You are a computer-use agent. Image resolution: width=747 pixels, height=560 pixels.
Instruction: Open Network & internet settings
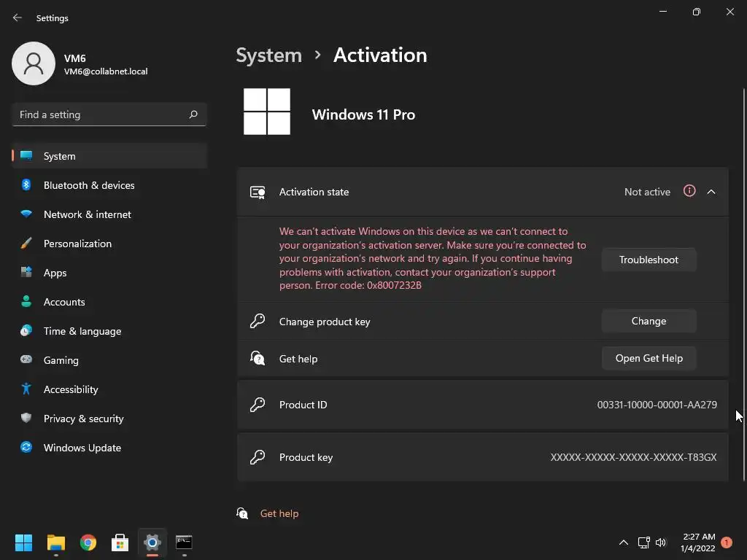click(109, 214)
